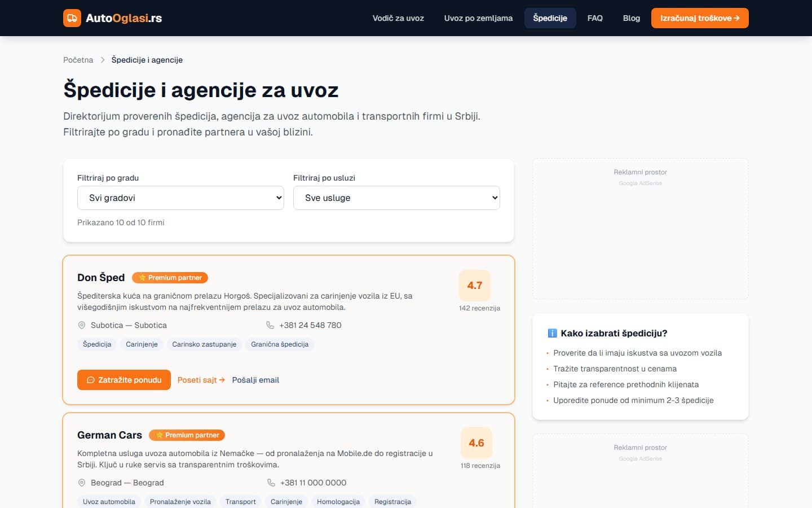The image size is (812, 508).
Task: Click the Granična špedicija tag
Action: [x=280, y=344]
